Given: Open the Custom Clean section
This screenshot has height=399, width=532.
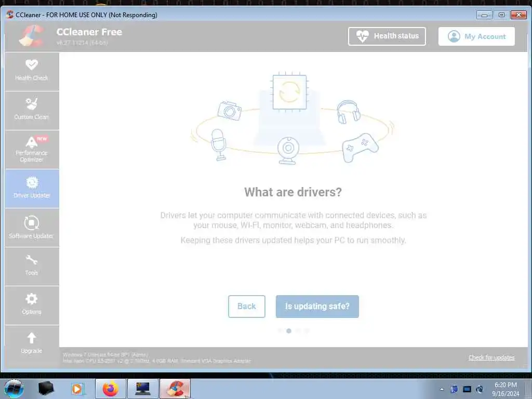Looking at the screenshot, I should pos(32,111).
